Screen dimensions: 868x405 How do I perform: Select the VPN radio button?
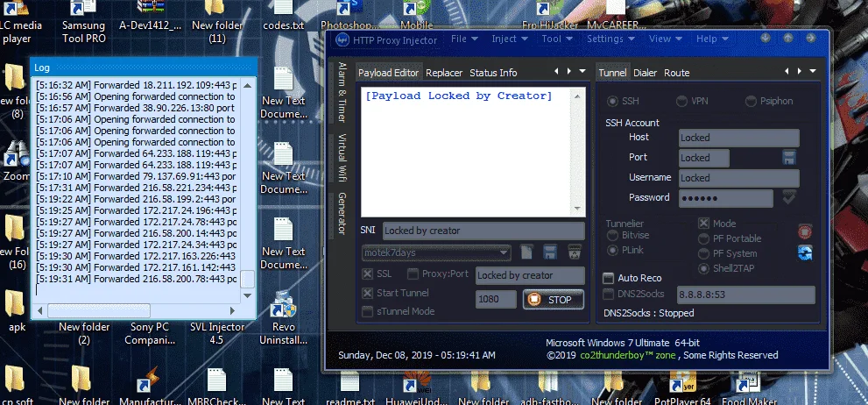[x=682, y=102]
